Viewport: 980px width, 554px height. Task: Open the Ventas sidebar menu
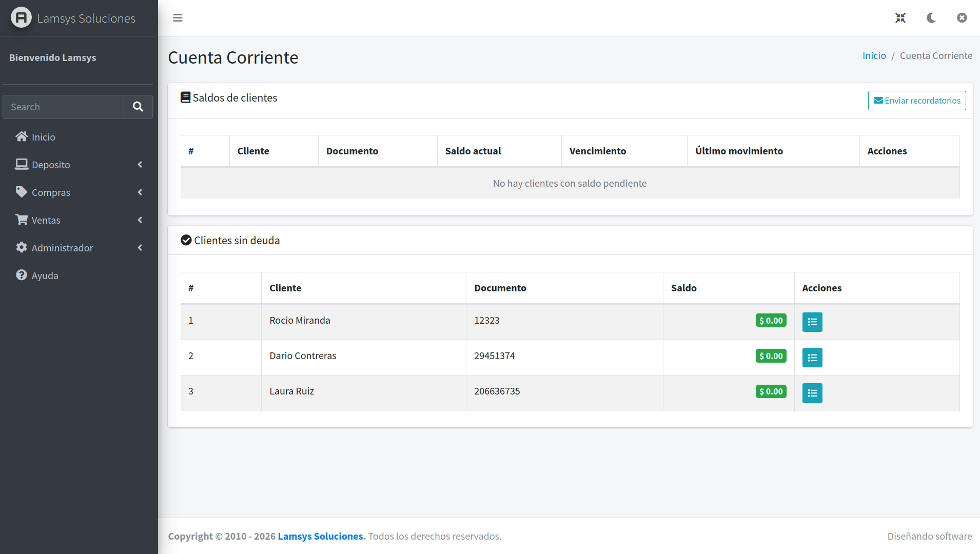tap(79, 220)
